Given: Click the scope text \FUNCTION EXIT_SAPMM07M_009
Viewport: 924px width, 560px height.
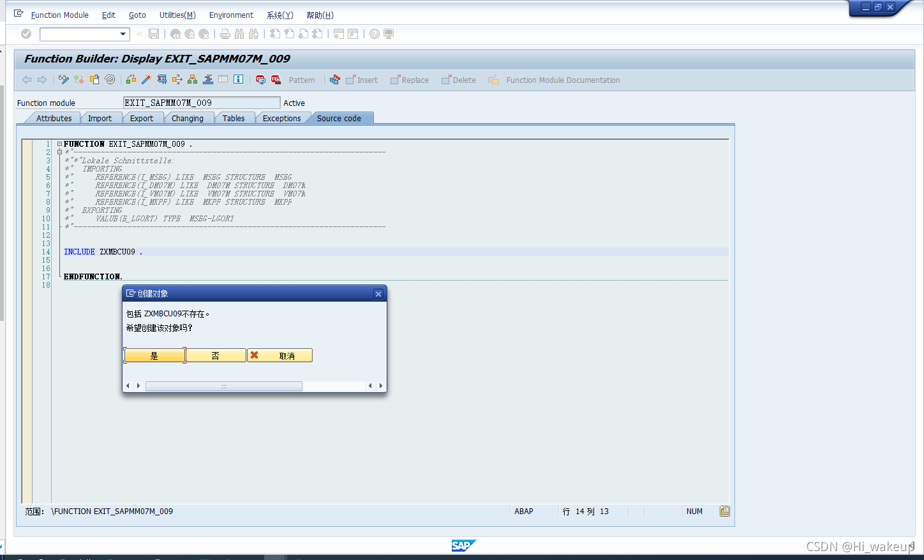Looking at the screenshot, I should [112, 512].
